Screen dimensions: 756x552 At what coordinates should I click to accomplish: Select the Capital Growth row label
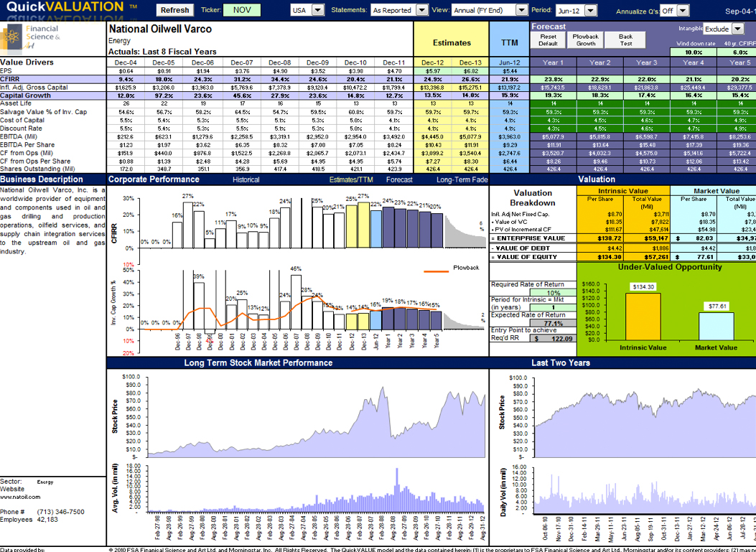click(x=24, y=95)
